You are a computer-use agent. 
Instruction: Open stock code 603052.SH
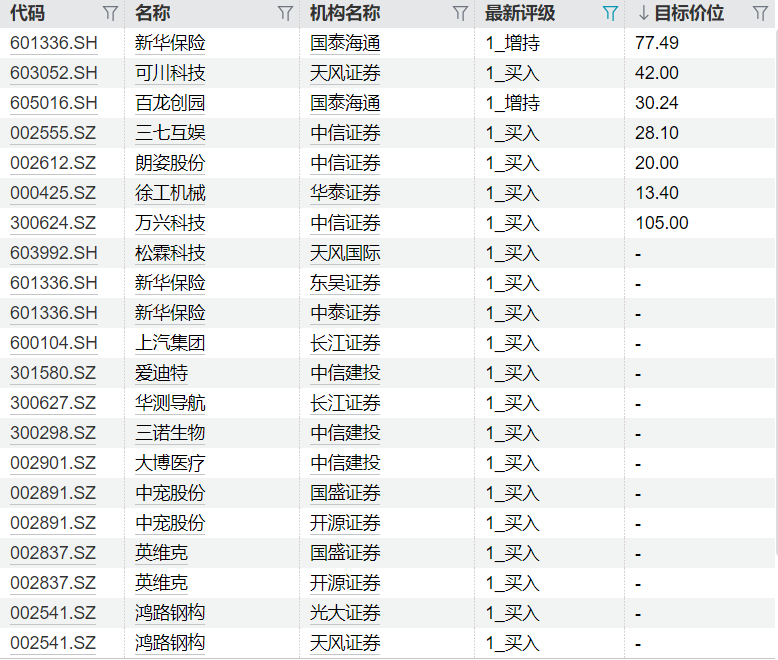[54, 73]
